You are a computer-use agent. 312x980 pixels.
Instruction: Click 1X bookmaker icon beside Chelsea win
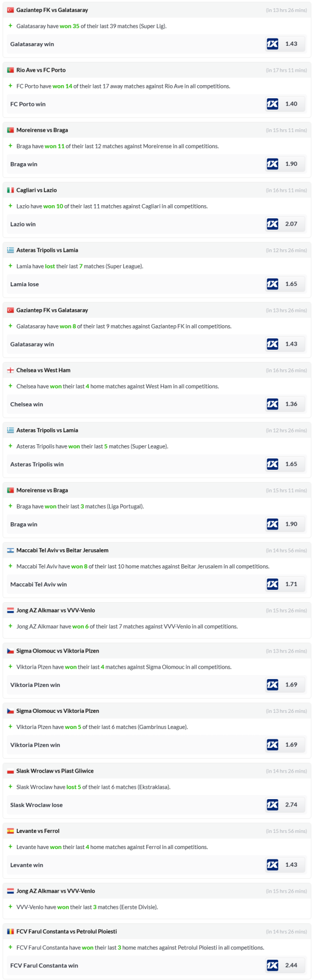tap(272, 404)
